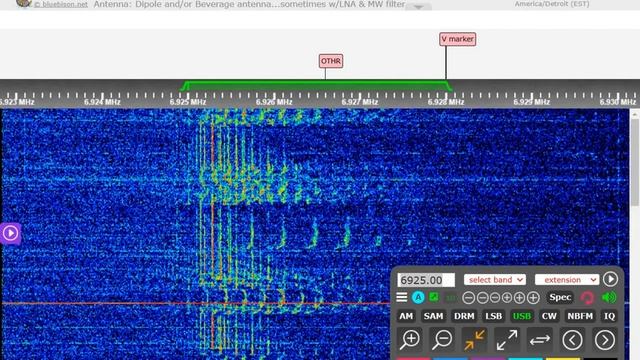
Task: Click the expand arrows max zoom-out icon
Action: tap(507, 340)
